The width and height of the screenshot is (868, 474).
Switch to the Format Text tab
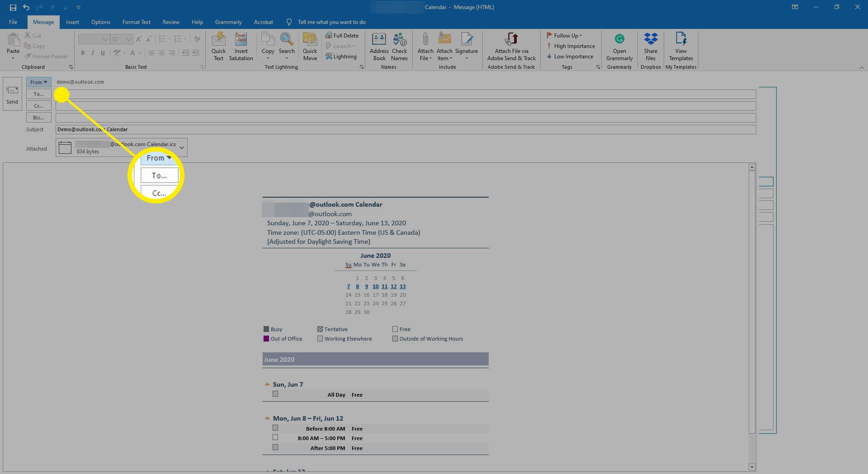136,22
